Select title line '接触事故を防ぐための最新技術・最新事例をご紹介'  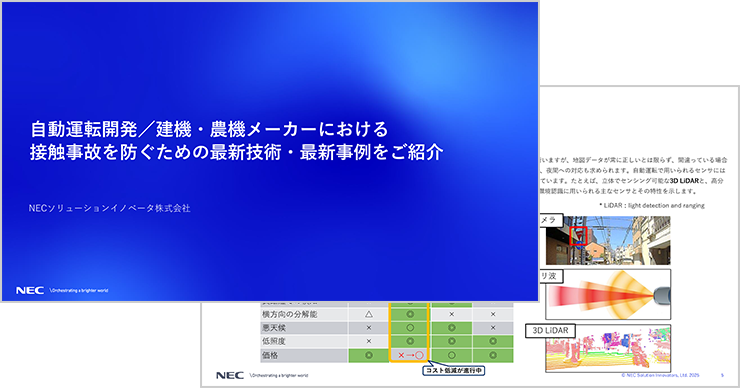236,152
